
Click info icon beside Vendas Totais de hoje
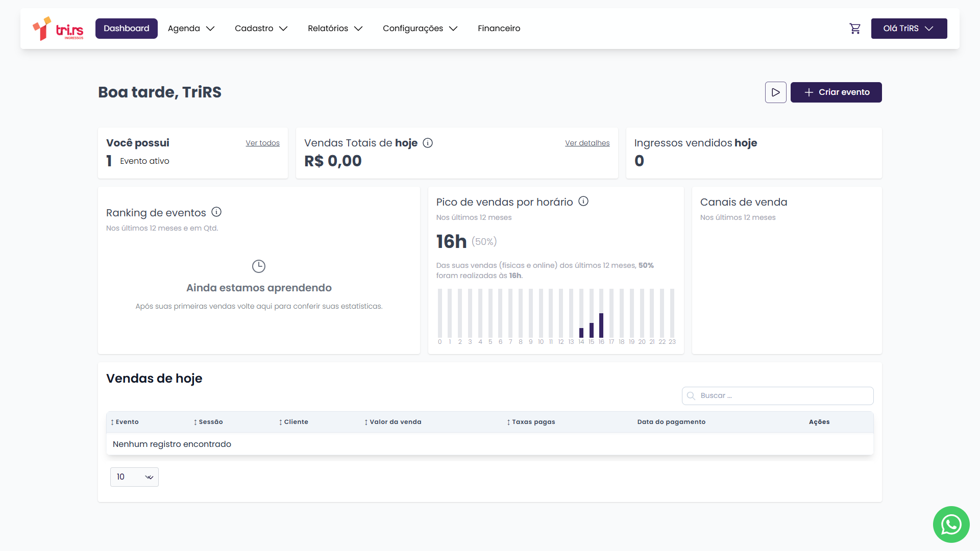(428, 143)
